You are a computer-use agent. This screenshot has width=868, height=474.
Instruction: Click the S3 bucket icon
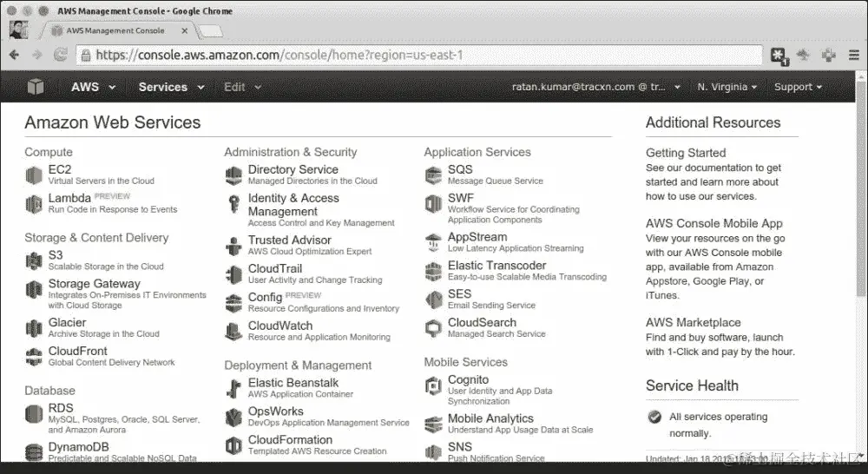click(34, 260)
